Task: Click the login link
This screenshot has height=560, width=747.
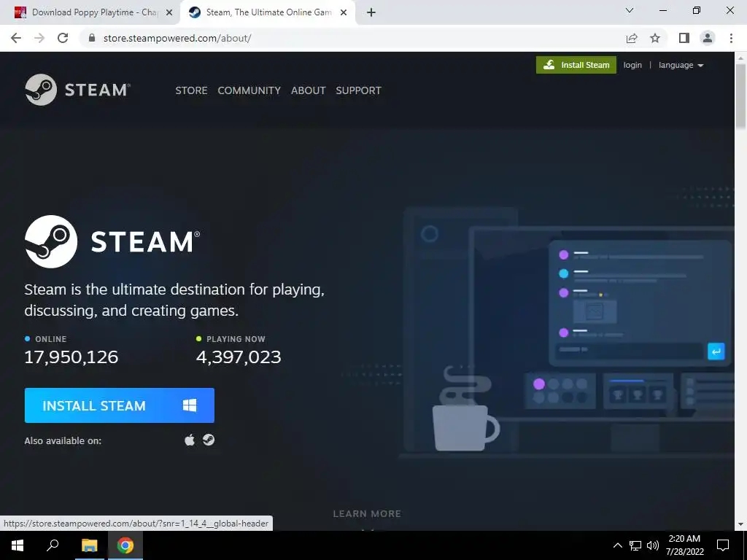Action: point(632,65)
